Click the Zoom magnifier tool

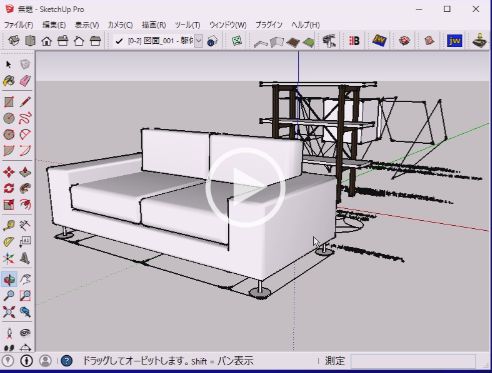pos(9,296)
